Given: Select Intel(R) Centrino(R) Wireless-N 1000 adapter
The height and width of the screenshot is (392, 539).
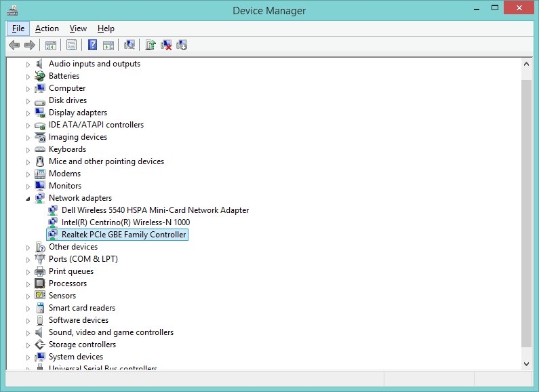Looking at the screenshot, I should pos(125,222).
